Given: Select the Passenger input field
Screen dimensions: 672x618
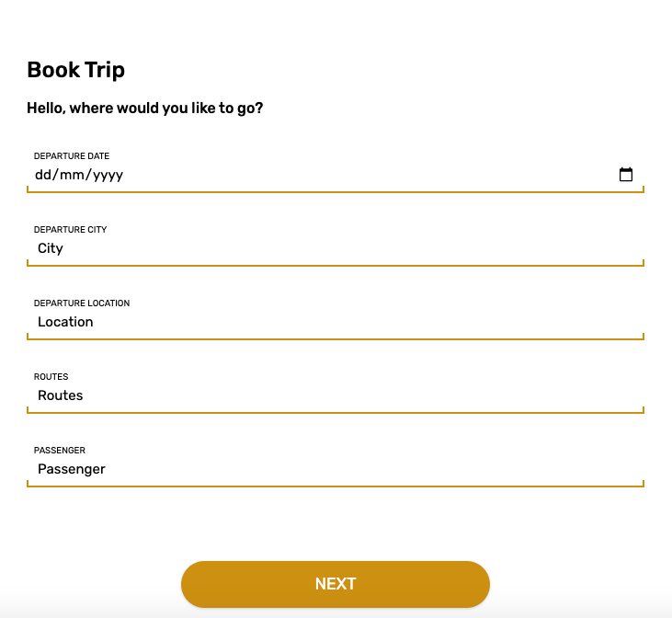Looking at the screenshot, I should tap(336, 469).
